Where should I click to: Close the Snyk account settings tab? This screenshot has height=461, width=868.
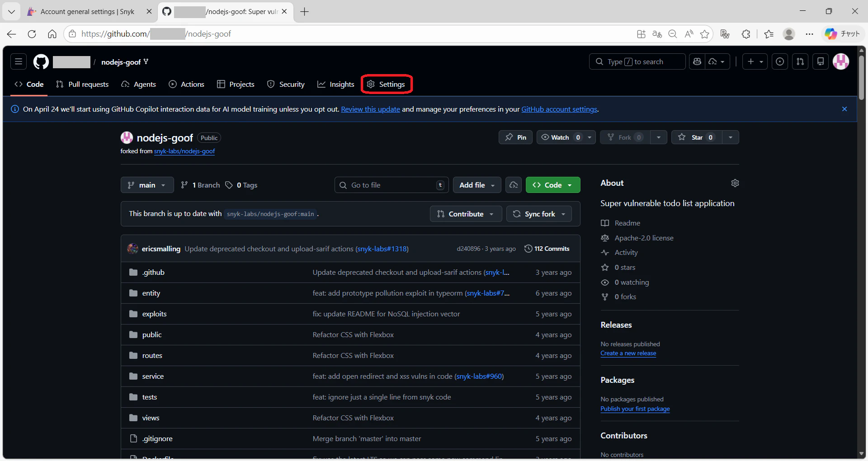149,12
